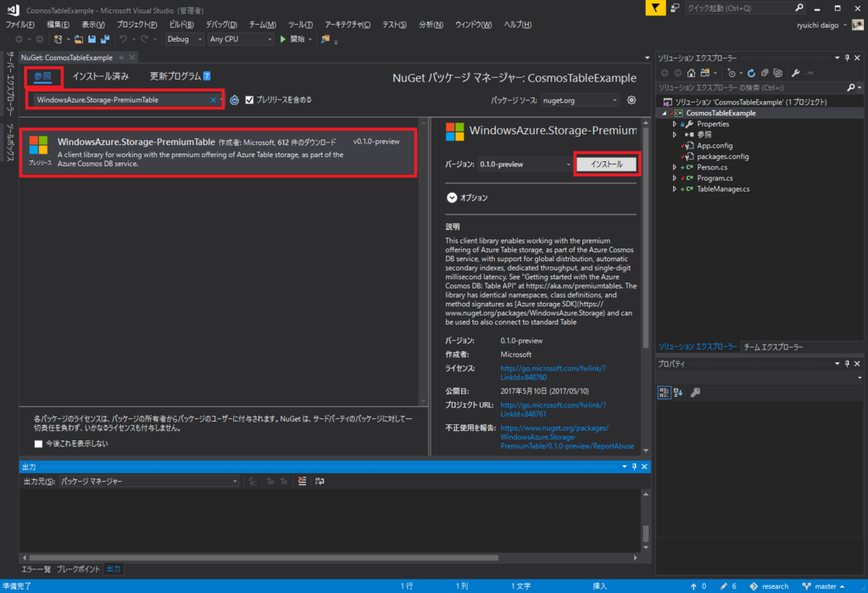Click the New Project toolbar icon

click(x=58, y=39)
